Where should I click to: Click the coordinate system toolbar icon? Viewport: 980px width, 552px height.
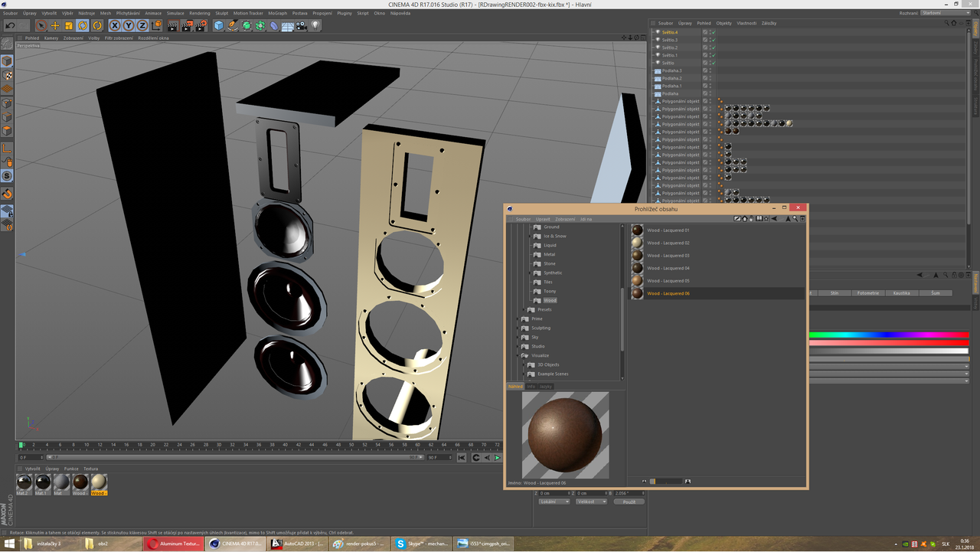click(x=156, y=25)
